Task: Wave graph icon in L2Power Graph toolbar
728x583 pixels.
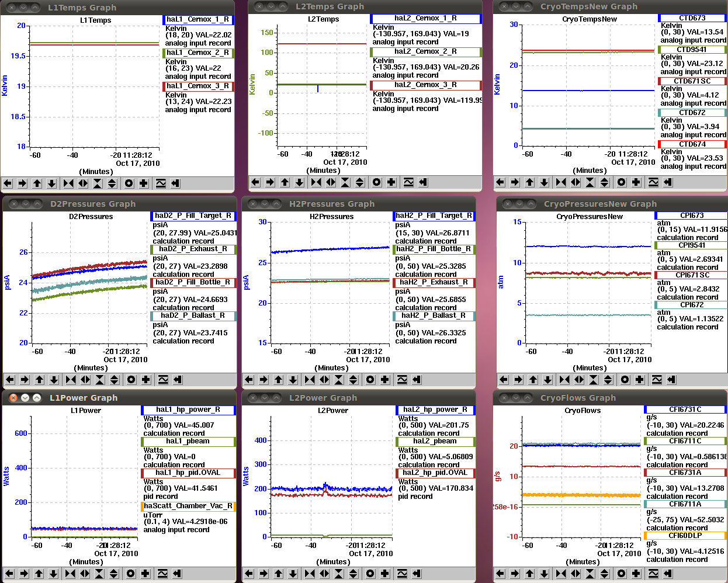Action: [402, 574]
